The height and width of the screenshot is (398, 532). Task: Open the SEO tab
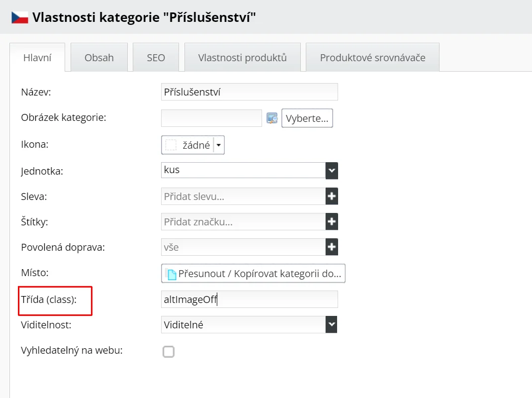coord(156,57)
